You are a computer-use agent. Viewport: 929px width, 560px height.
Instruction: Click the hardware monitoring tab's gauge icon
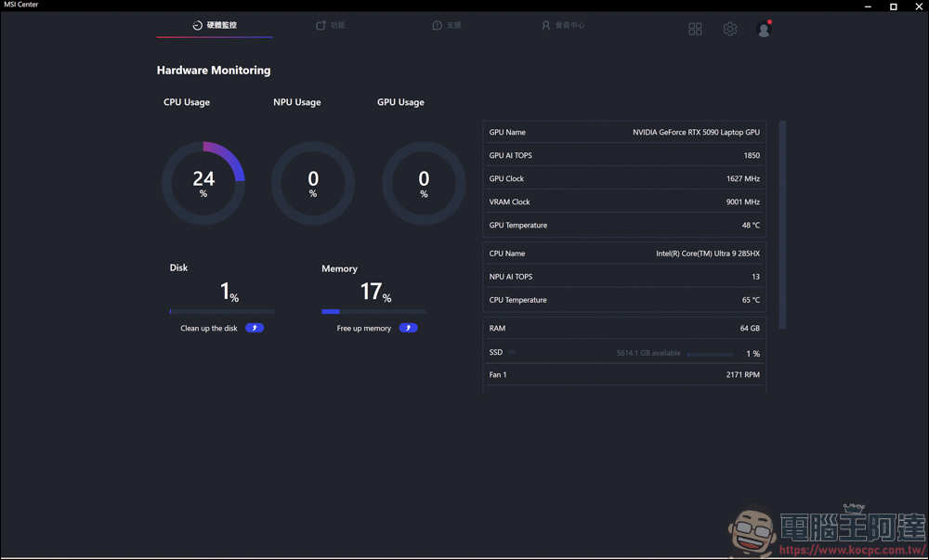pyautogui.click(x=197, y=25)
